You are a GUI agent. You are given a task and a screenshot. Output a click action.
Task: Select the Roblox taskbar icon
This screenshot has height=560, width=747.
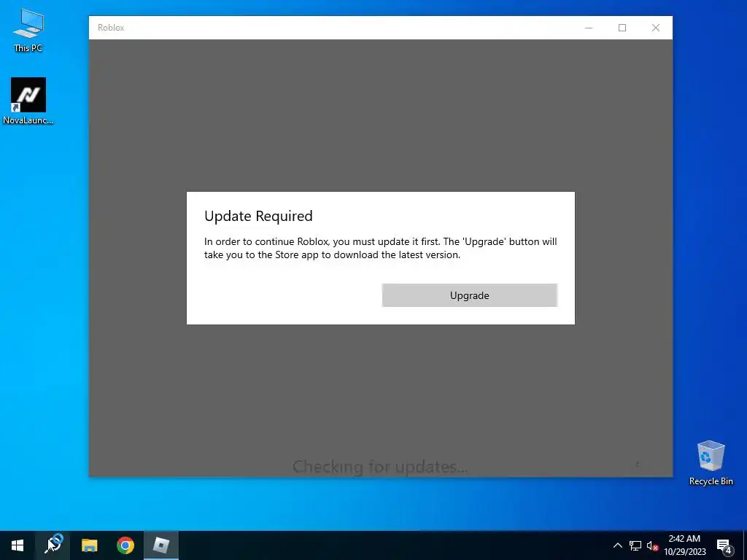point(161,545)
